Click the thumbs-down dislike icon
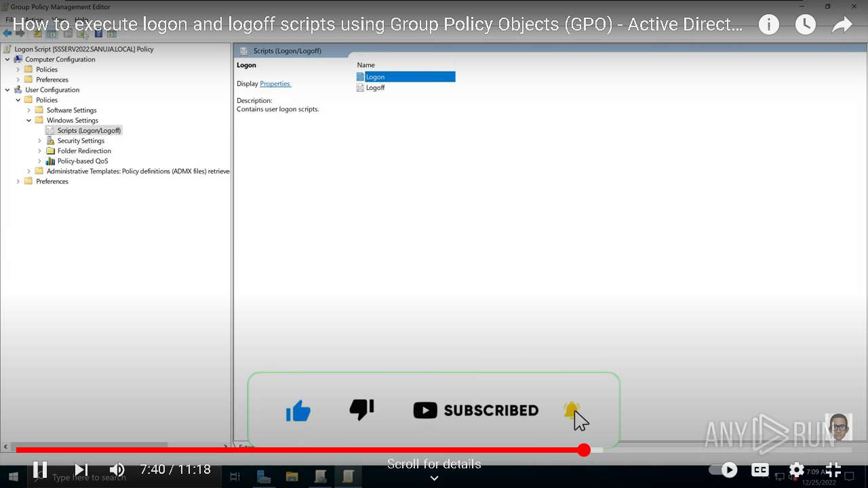Image resolution: width=868 pixels, height=488 pixels. point(361,409)
